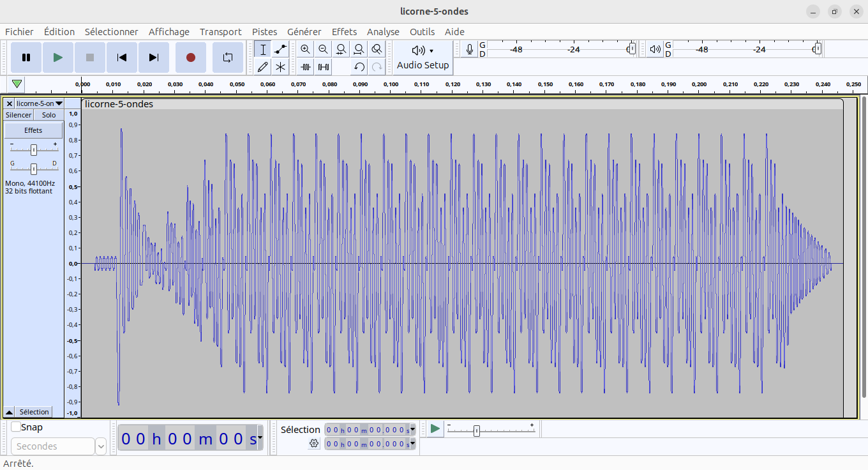The height and width of the screenshot is (470, 868).
Task: Click the Zoom In magnifier icon
Action: click(306, 49)
